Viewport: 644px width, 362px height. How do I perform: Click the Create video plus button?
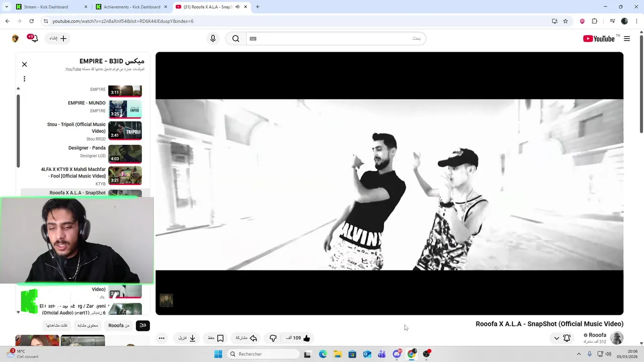coord(58,38)
